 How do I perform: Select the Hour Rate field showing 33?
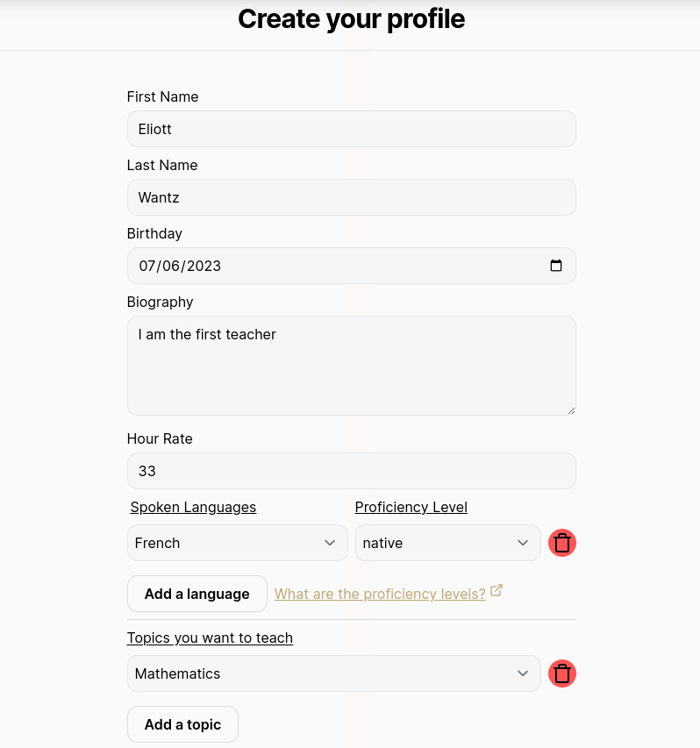pyautogui.click(x=351, y=470)
